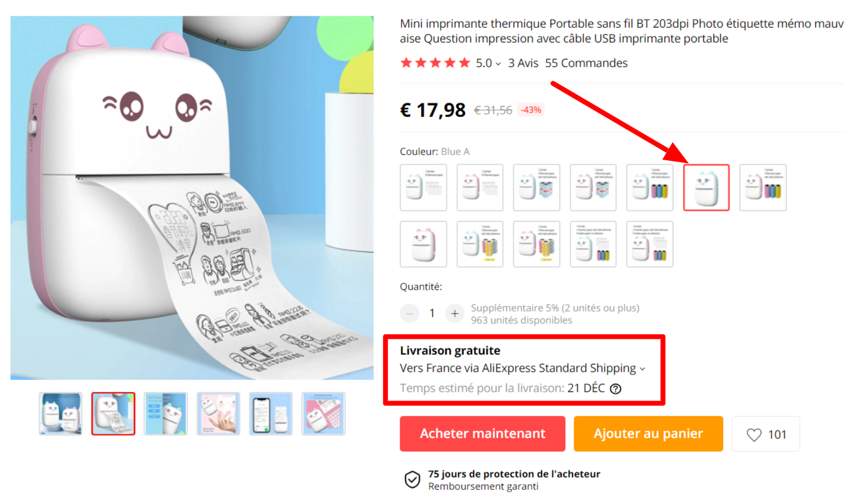
Task: Click the heart wishlist icon
Action: pos(754,435)
